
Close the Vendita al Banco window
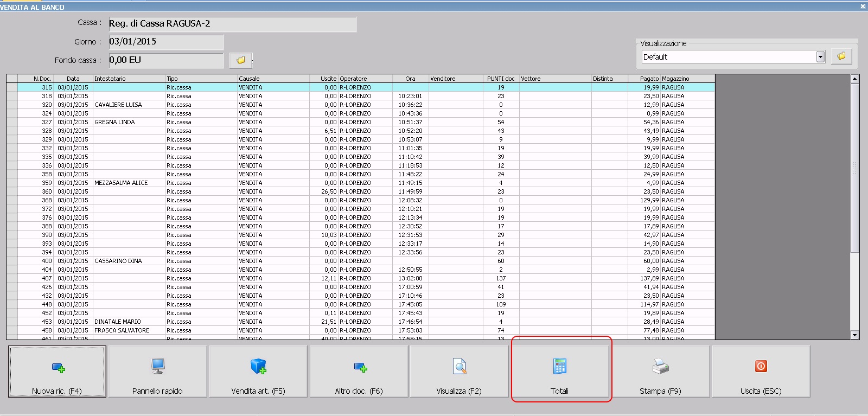pyautogui.click(x=863, y=7)
